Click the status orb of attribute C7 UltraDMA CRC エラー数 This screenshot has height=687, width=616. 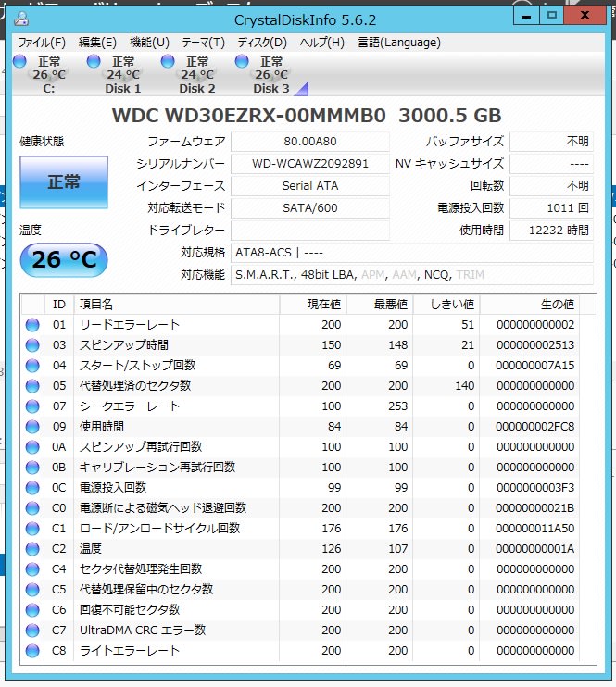tap(32, 631)
